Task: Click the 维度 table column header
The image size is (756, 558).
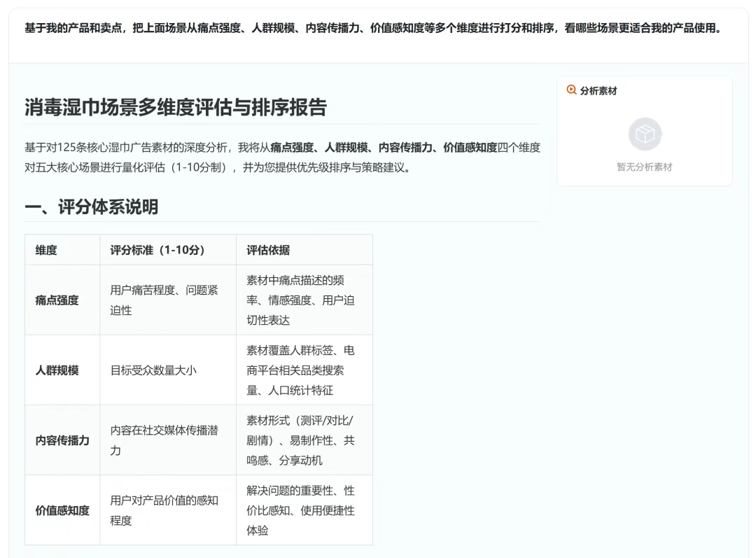Action: point(46,250)
